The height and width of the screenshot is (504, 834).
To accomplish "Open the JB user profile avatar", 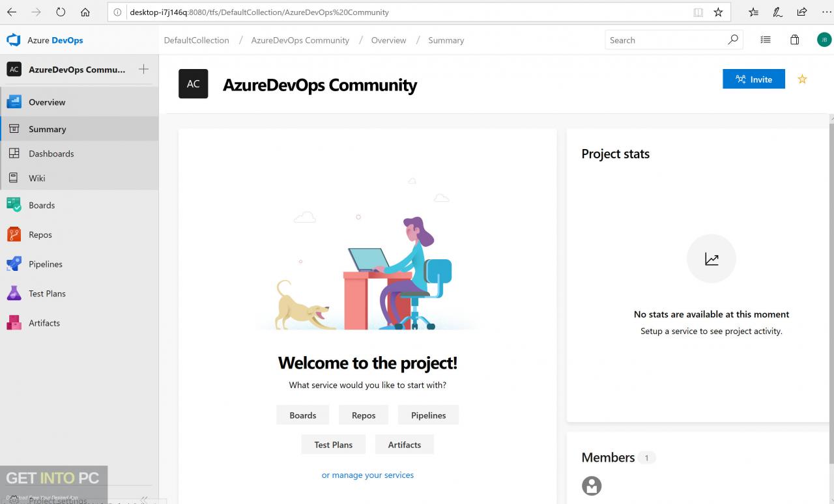I will click(x=824, y=40).
